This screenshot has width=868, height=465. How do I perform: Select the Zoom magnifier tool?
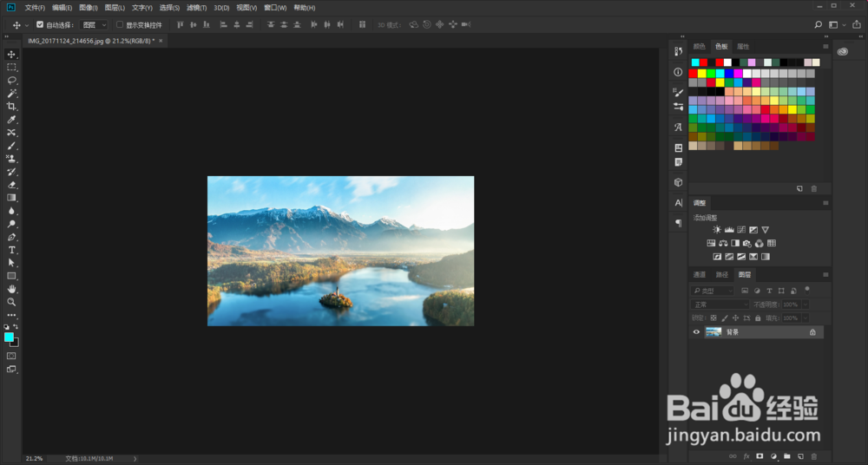pos(11,302)
